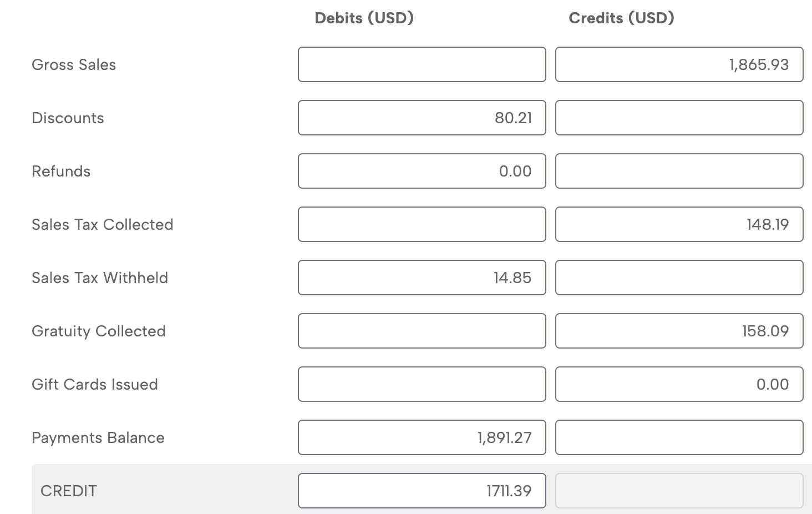This screenshot has width=812, height=514.
Task: Click the Sales Tax Withheld credit field
Action: coord(679,278)
